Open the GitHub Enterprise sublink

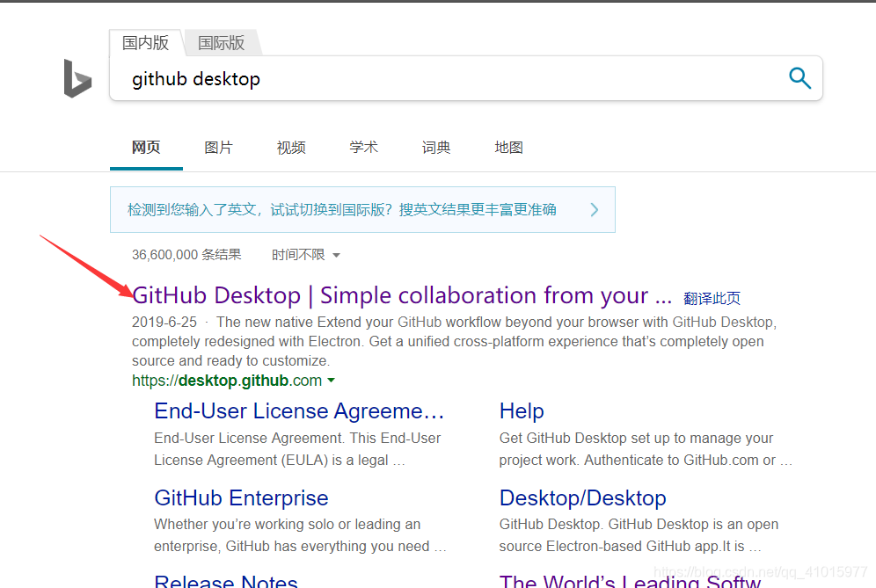[x=241, y=498]
